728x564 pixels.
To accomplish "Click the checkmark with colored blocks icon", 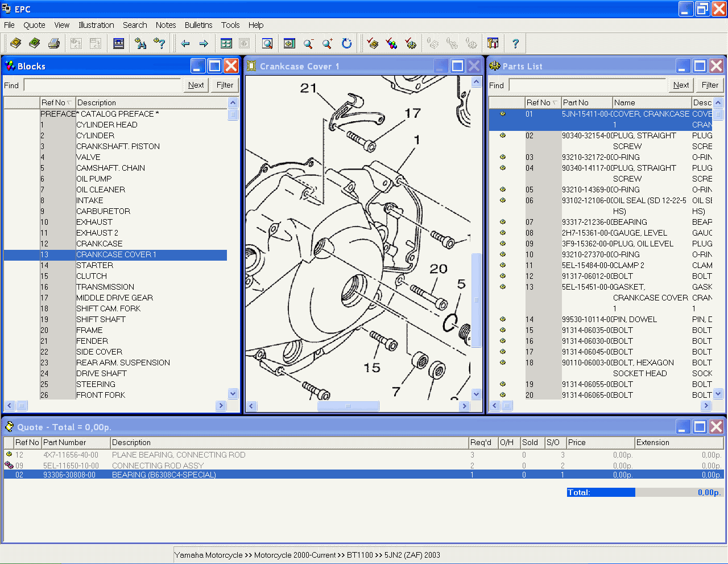I will click(x=392, y=43).
